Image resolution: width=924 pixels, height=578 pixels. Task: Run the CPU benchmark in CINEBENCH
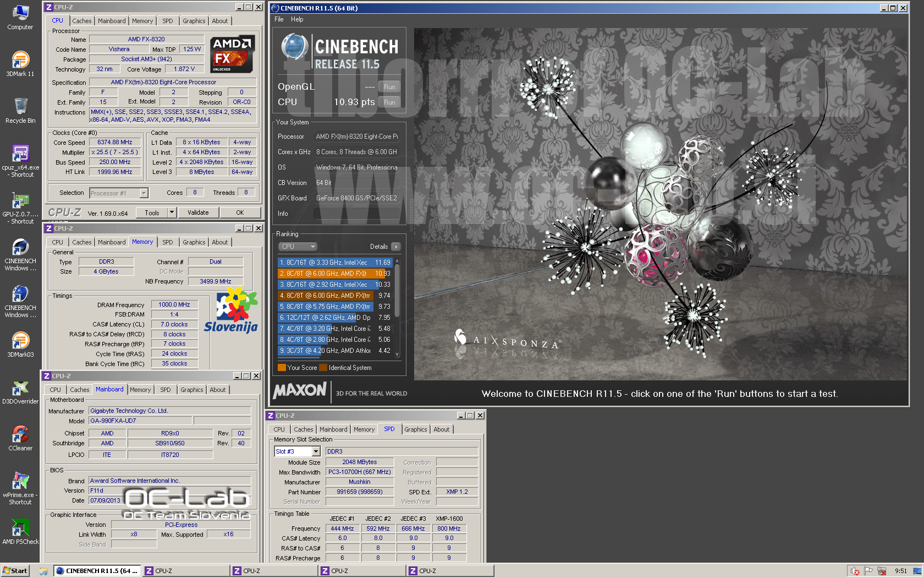click(x=389, y=102)
